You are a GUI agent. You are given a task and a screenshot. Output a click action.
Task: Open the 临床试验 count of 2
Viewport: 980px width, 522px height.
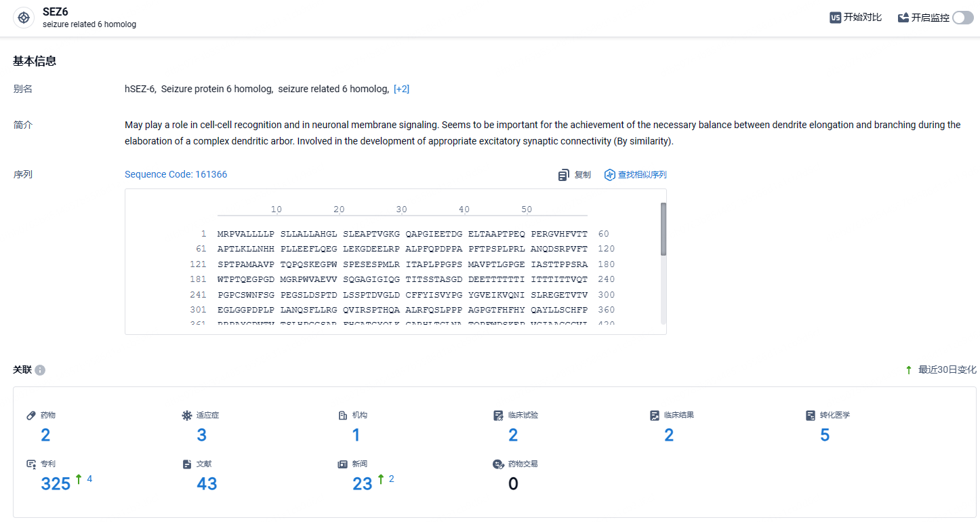tap(513, 435)
